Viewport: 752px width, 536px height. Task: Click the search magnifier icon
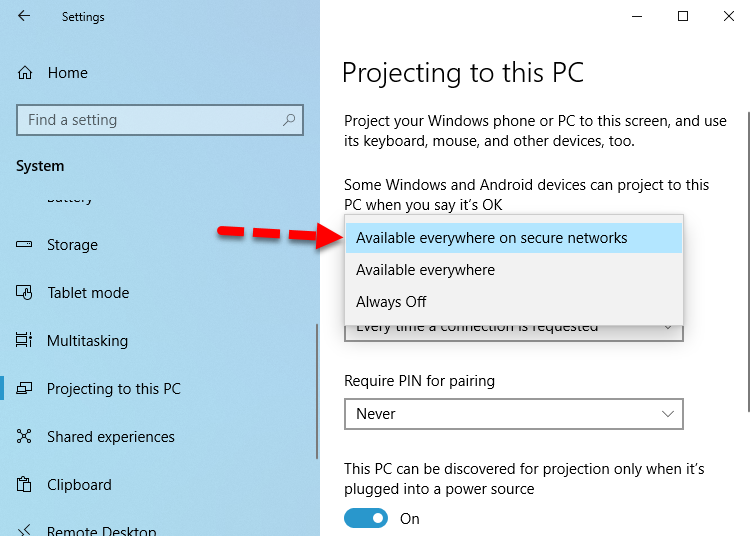point(289,120)
